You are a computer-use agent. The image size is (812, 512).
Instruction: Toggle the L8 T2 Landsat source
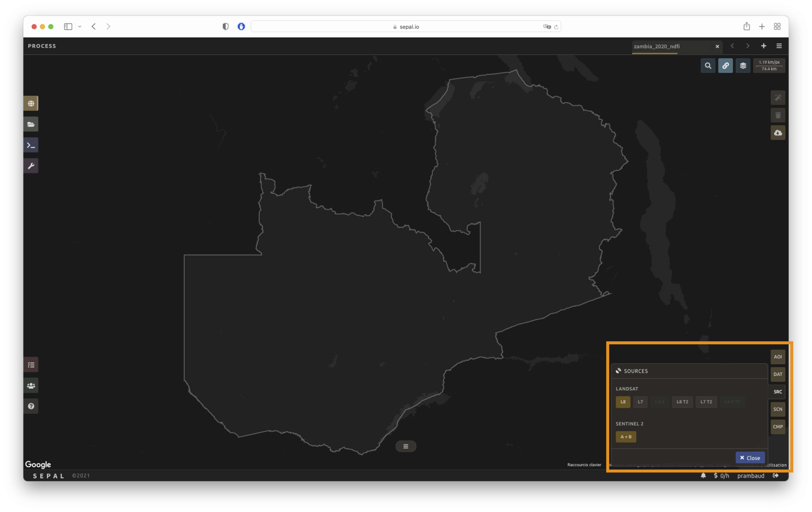point(682,402)
